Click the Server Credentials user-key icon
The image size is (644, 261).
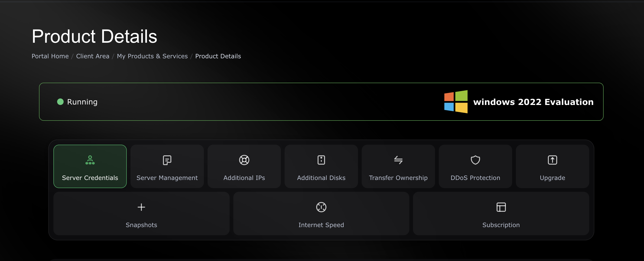[x=90, y=160]
